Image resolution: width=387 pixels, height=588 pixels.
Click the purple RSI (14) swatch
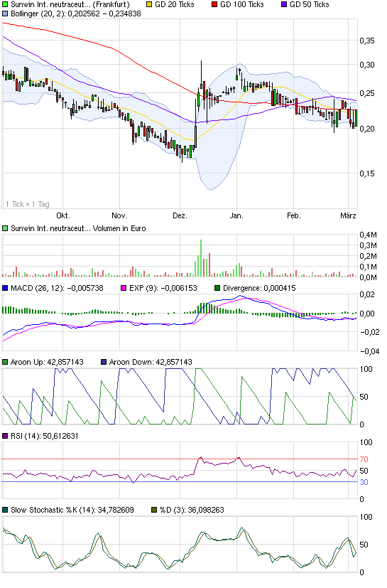(5, 436)
